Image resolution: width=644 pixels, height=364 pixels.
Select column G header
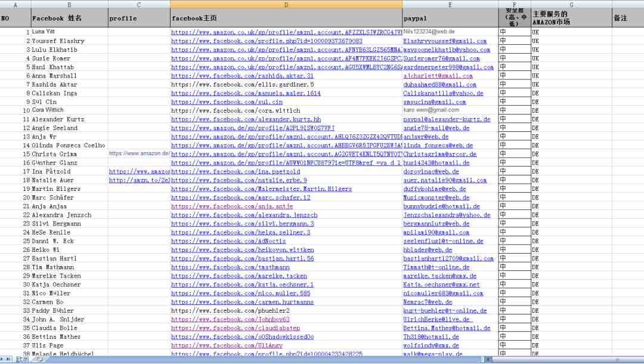click(x=571, y=5)
